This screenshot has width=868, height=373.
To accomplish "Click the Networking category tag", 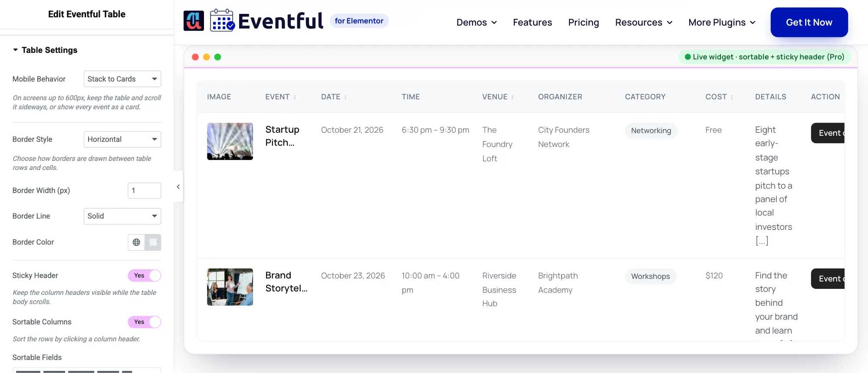I will click(x=651, y=131).
